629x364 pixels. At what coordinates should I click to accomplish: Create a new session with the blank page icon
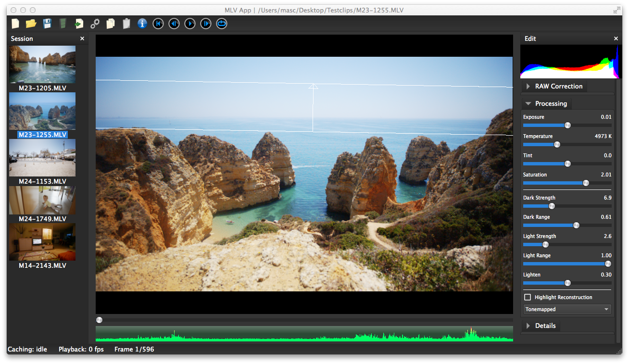coord(15,23)
